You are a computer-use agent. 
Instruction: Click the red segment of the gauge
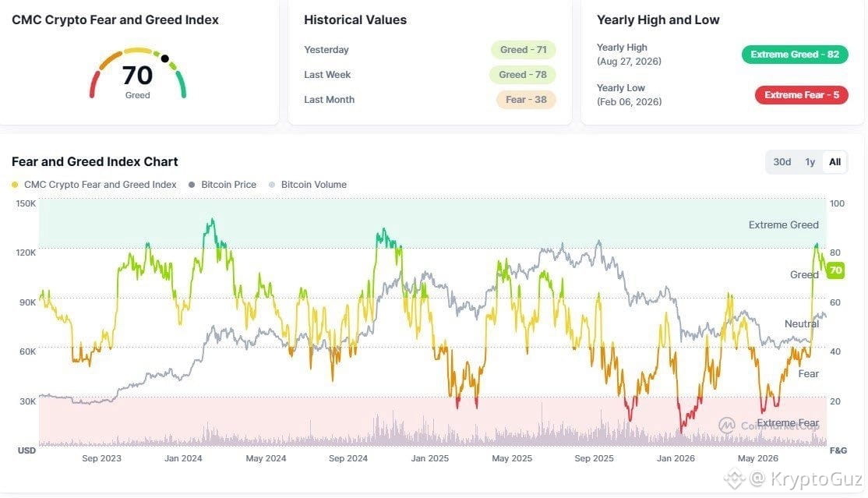tap(94, 85)
